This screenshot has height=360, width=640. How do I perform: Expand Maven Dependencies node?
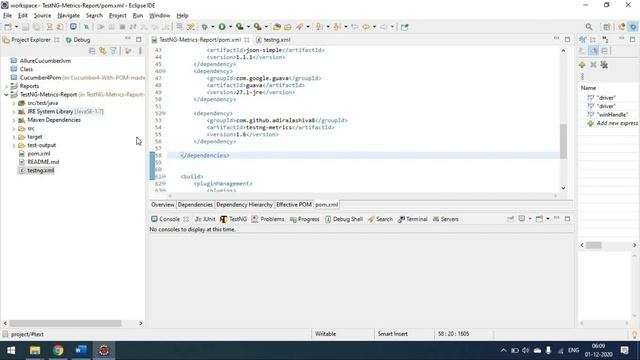(13, 120)
